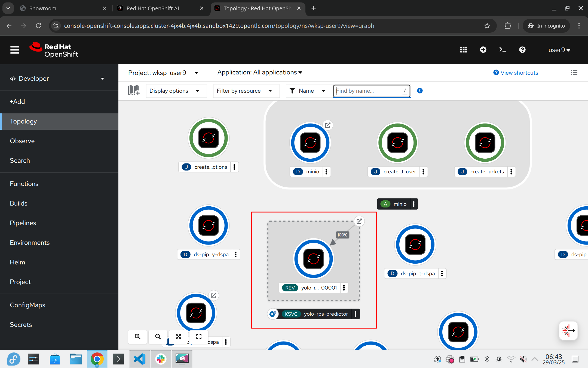Image resolution: width=588 pixels, height=368 pixels.
Task: Click the fit to screen button
Action: 178,337
